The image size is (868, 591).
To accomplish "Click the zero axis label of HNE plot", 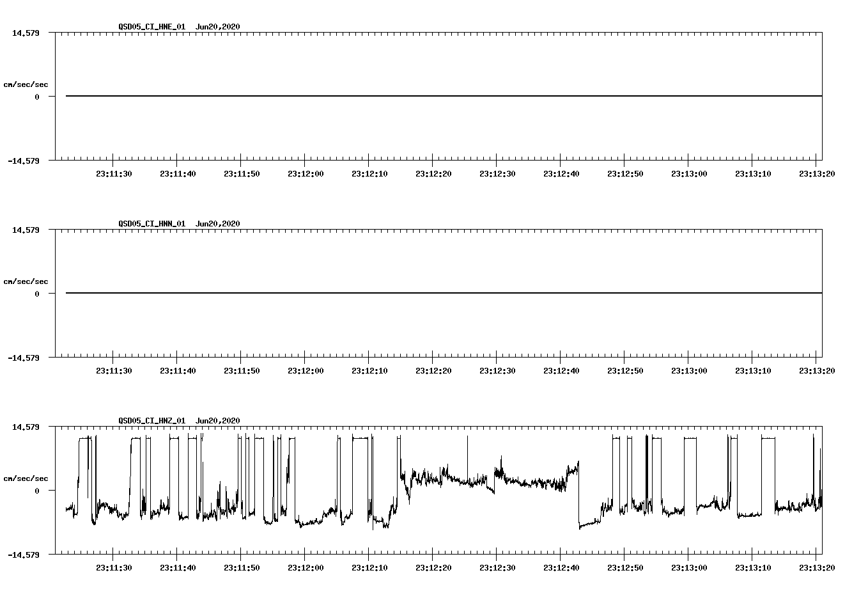I will pyautogui.click(x=37, y=97).
